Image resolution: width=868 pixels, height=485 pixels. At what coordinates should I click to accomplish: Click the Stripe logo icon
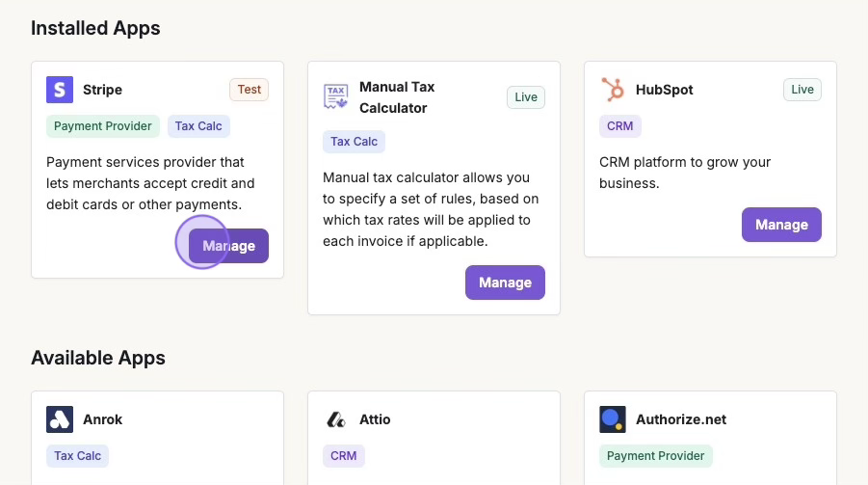coord(60,90)
